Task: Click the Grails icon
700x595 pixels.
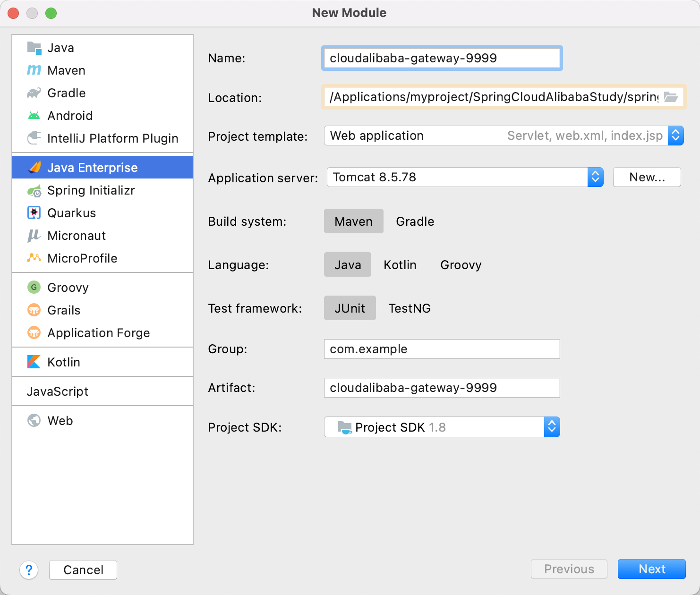Action: coord(34,310)
